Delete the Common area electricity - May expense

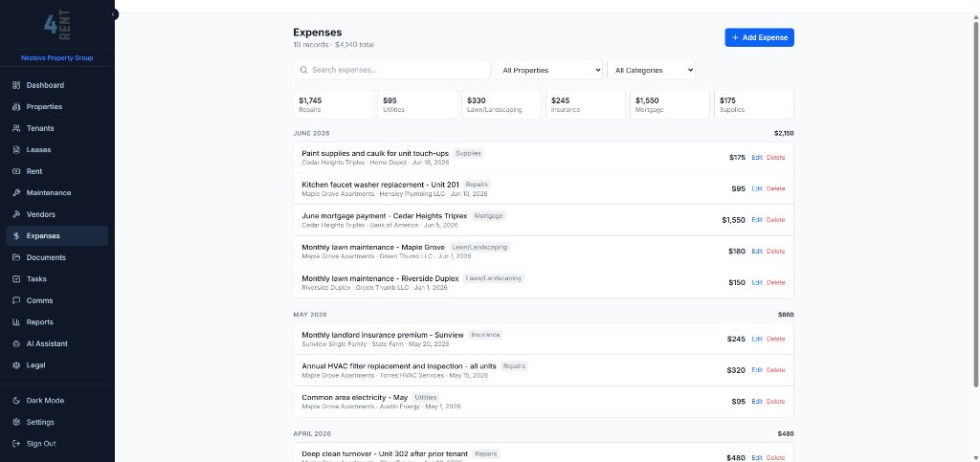tap(775, 402)
